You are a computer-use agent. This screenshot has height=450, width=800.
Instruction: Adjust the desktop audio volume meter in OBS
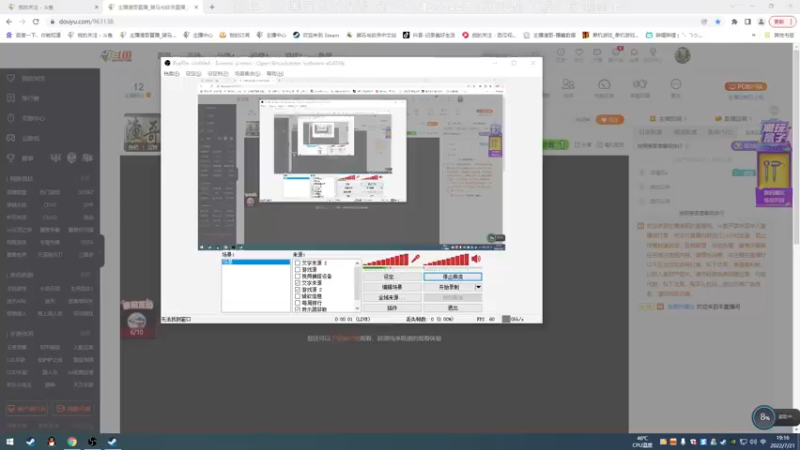point(446,260)
